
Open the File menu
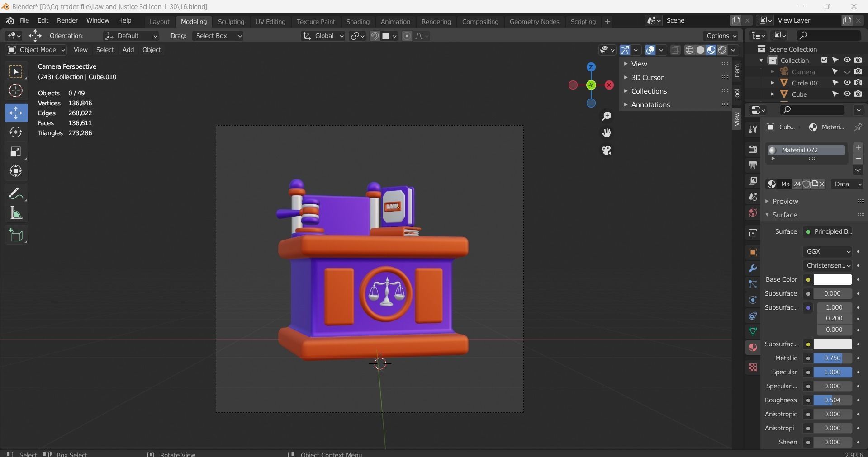[x=24, y=21]
